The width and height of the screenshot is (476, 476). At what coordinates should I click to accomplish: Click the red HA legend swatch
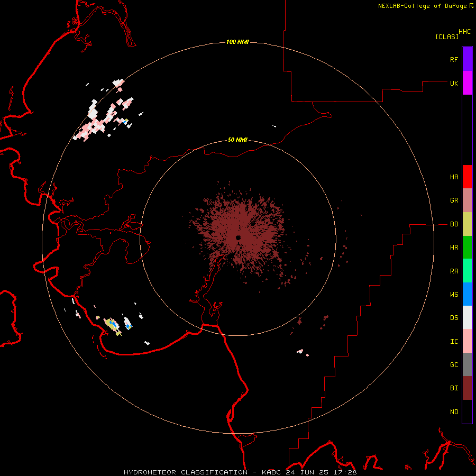tap(467, 177)
